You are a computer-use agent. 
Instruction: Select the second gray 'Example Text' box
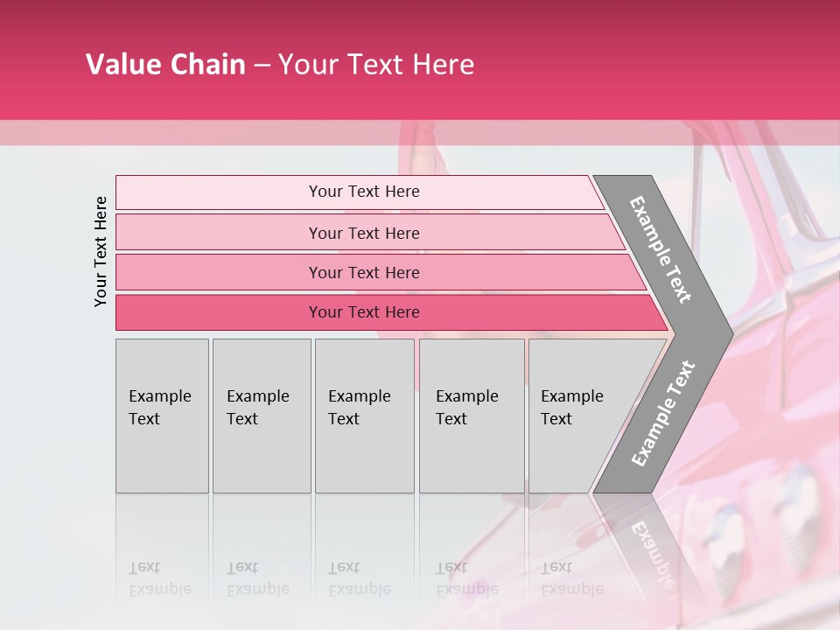tap(261, 416)
